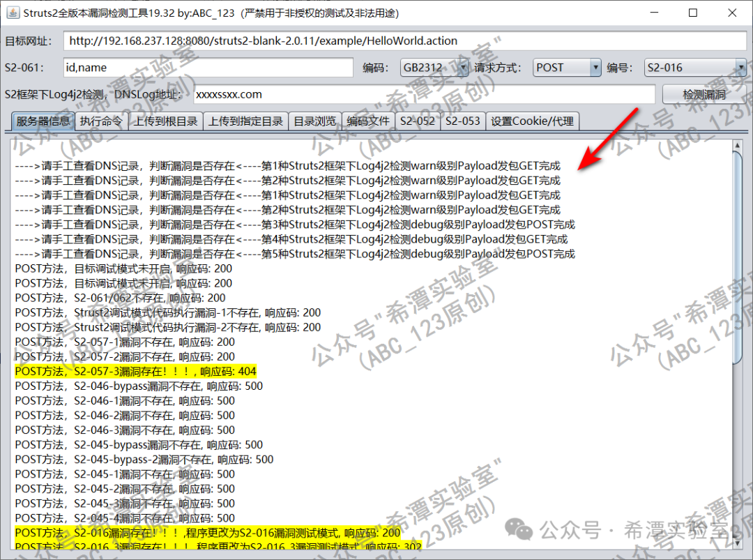Click the S2-045-3漏洞不存在 line
The height and width of the screenshot is (560, 753).
[125, 504]
